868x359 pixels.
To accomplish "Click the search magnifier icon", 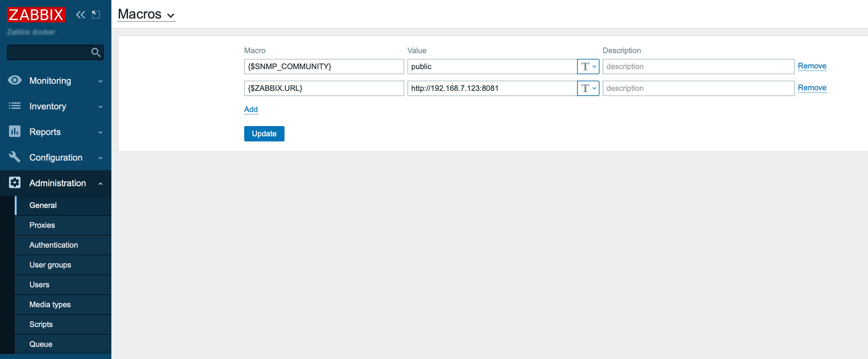I will [96, 52].
